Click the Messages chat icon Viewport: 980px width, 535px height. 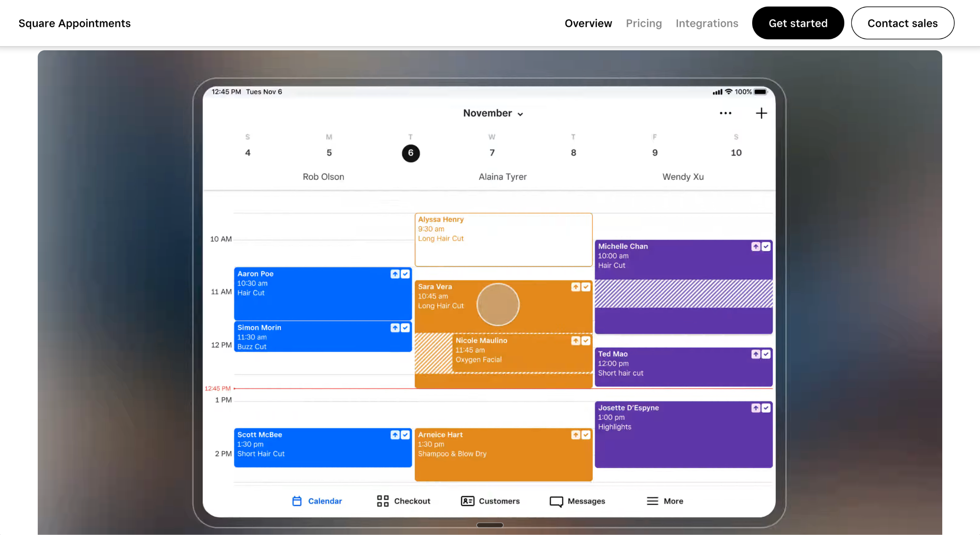click(x=556, y=502)
